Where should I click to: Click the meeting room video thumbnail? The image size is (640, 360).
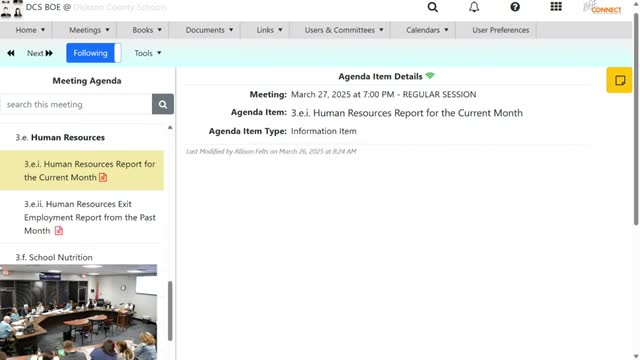click(78, 312)
